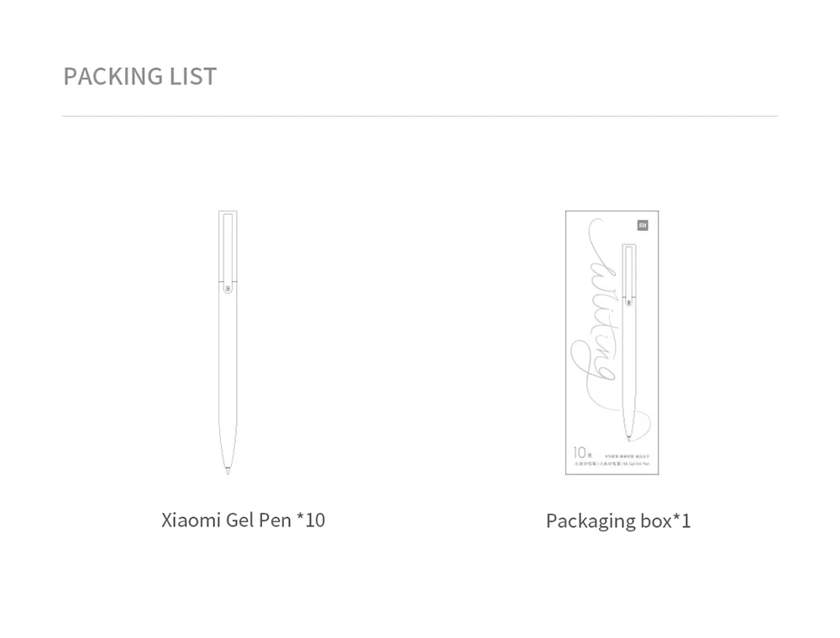Open the packaging box illustration

612,343
